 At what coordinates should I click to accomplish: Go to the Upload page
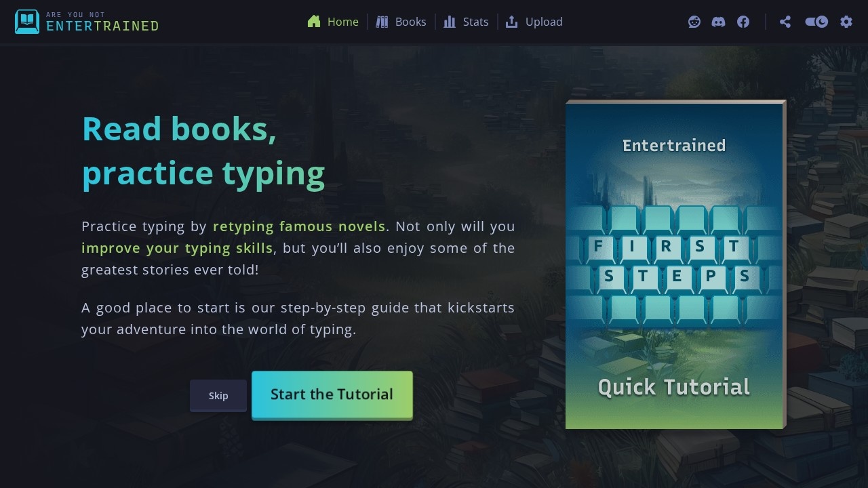pyautogui.click(x=544, y=21)
